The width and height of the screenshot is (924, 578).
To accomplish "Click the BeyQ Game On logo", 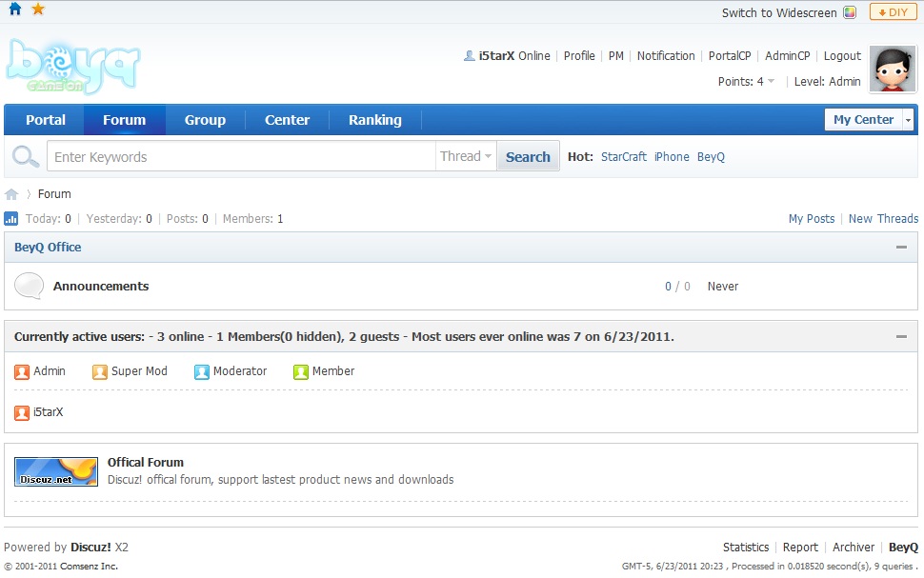I will 73,67.
